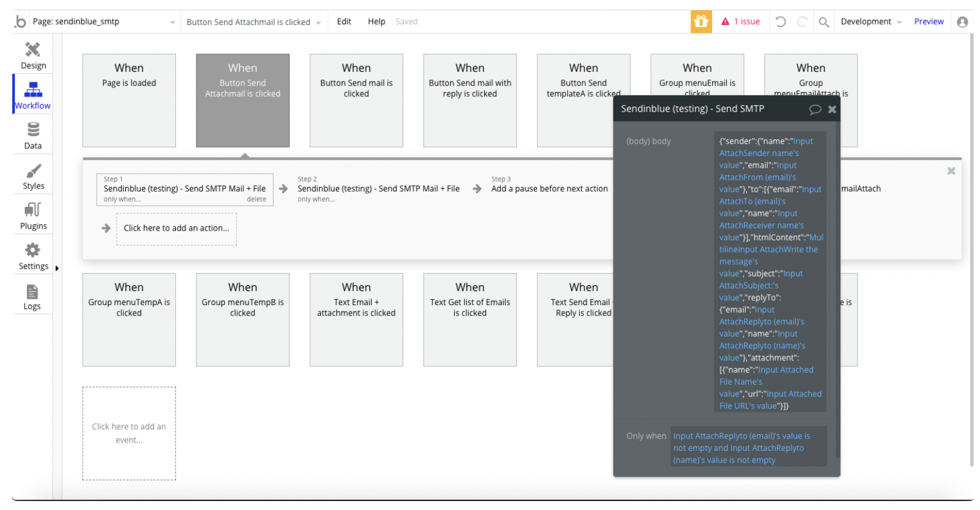Select the Group menuTempA is clicked event
The height and width of the screenshot is (510, 980).
pos(129,320)
